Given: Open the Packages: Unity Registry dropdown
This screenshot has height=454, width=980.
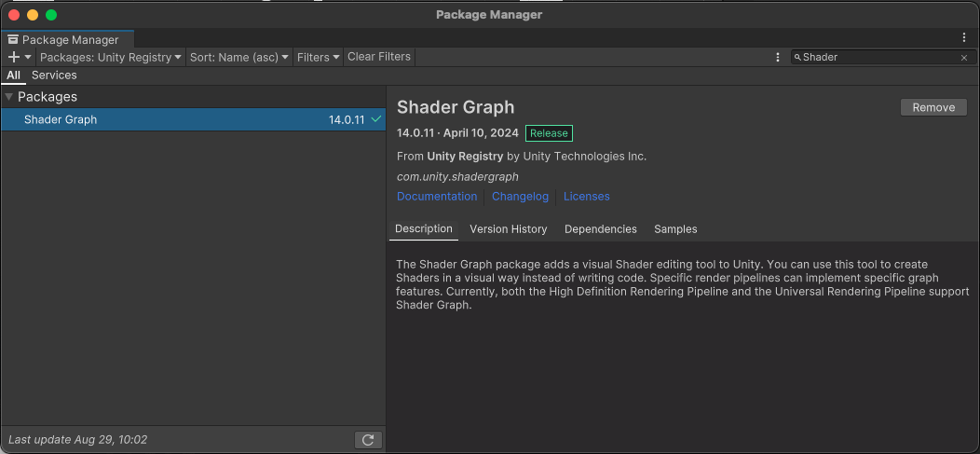Looking at the screenshot, I should [111, 57].
